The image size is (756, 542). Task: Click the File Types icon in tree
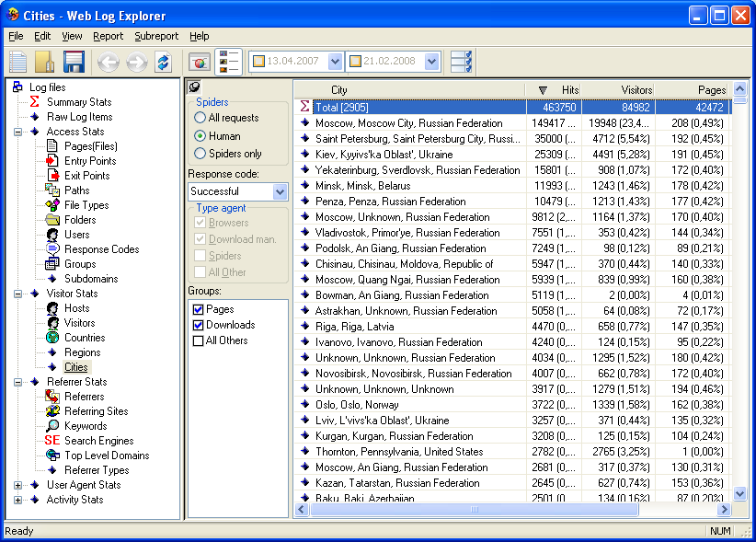52,205
